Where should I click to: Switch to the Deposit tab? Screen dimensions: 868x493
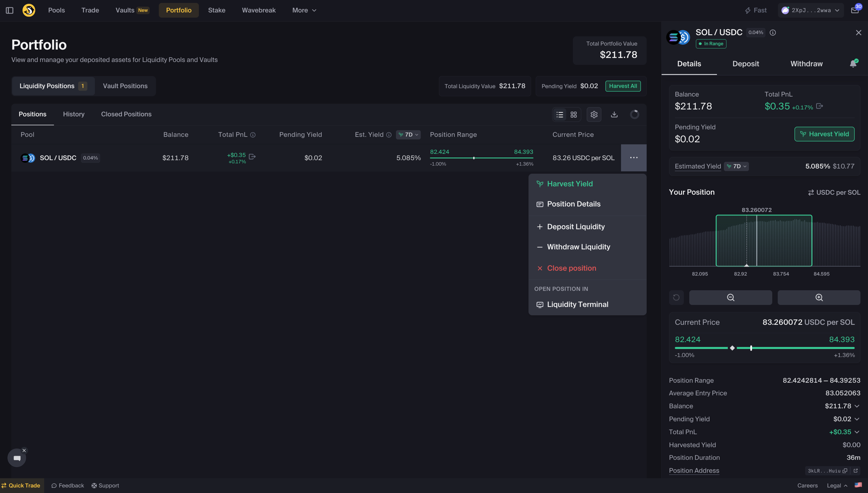pos(746,64)
